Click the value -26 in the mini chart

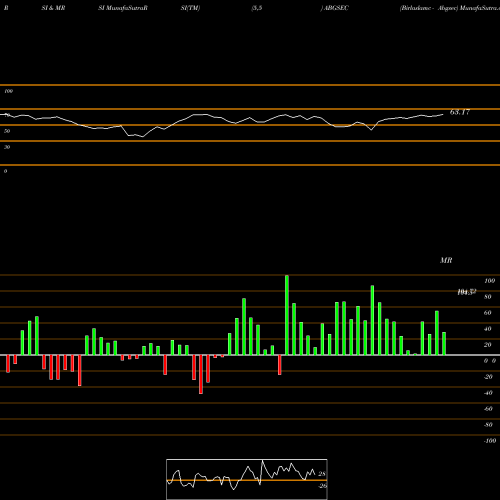point(322,486)
